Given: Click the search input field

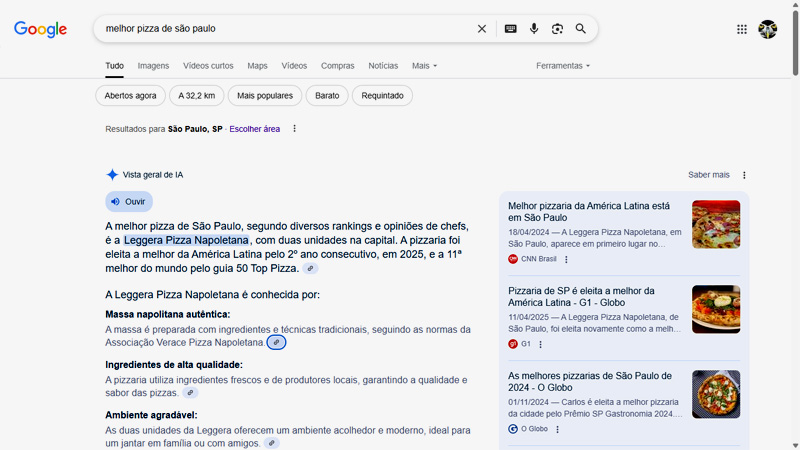Looking at the screenshot, I should (286, 29).
